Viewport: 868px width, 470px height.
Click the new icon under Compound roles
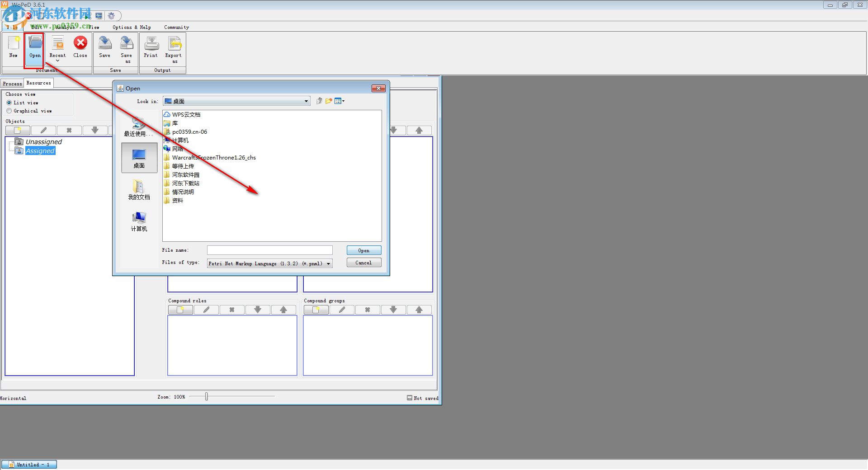coord(180,310)
